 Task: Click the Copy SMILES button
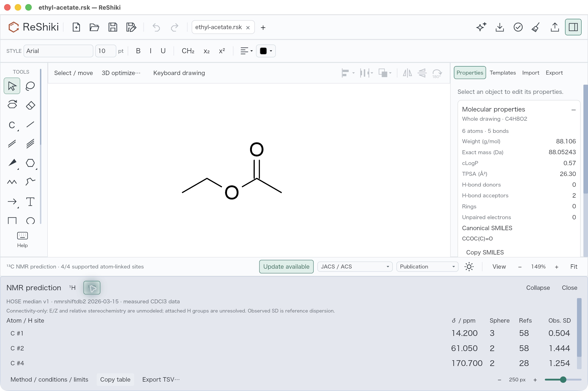click(485, 252)
